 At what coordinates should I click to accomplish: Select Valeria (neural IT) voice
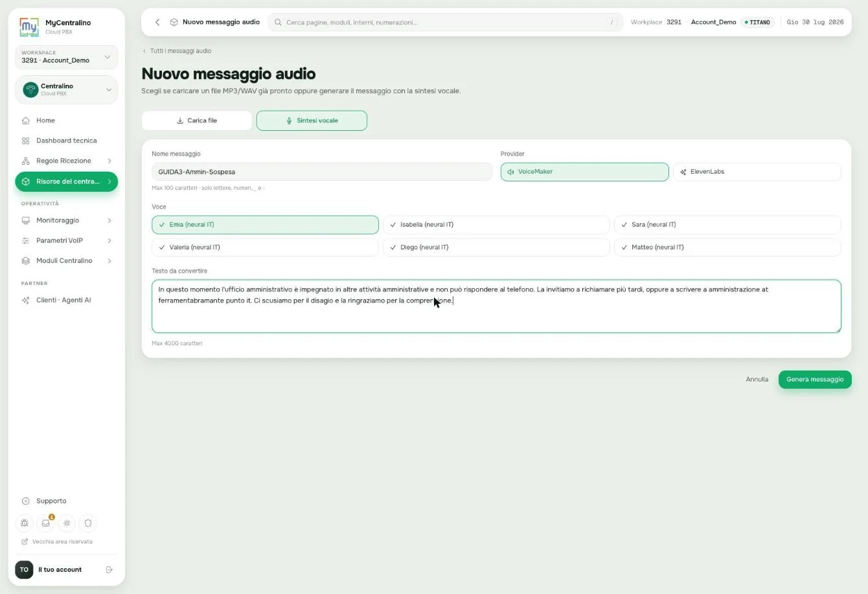point(265,247)
